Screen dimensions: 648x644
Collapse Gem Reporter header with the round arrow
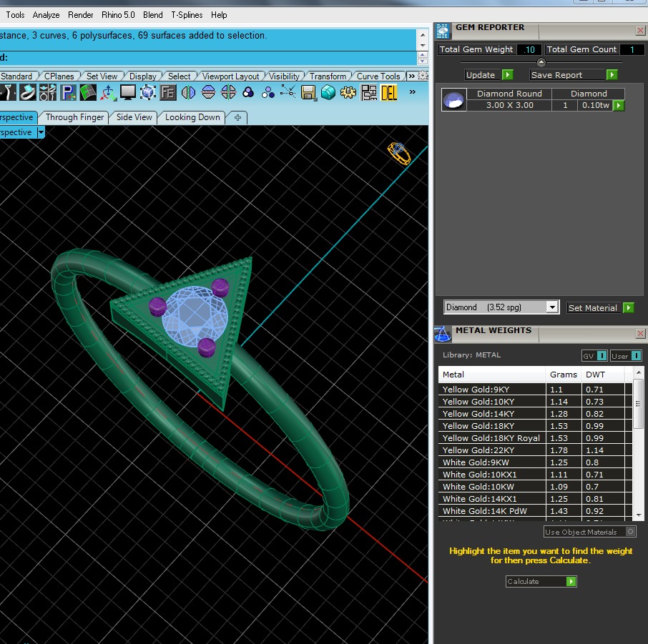point(541,62)
